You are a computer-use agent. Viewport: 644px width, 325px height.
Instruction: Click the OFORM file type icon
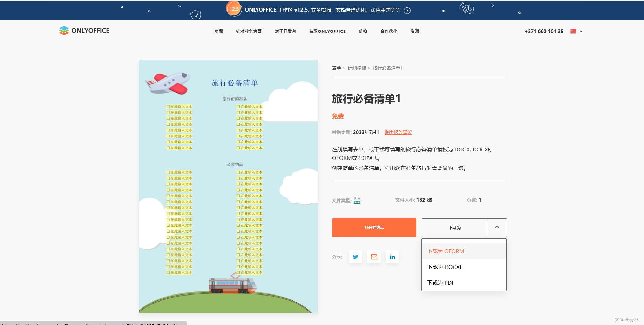point(357,200)
